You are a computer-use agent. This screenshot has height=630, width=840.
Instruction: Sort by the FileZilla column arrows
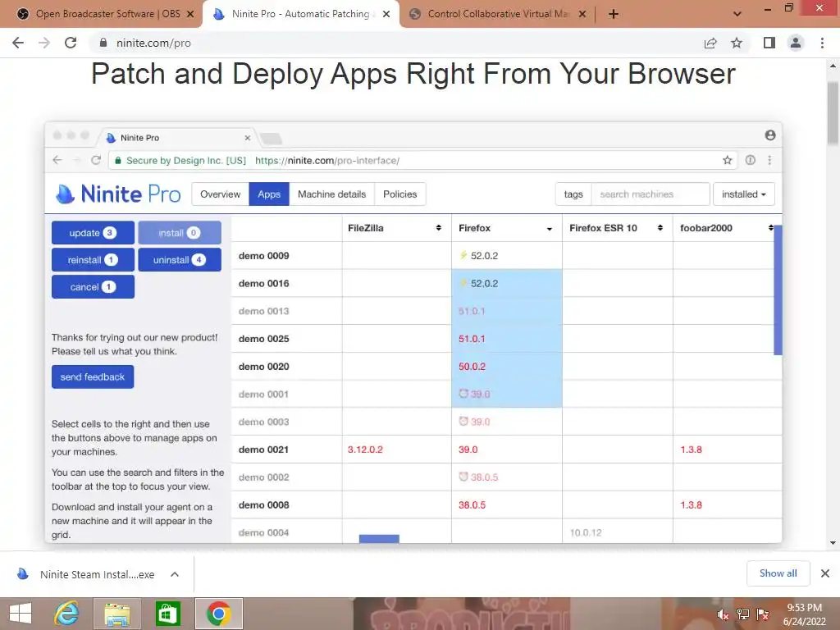tap(439, 228)
